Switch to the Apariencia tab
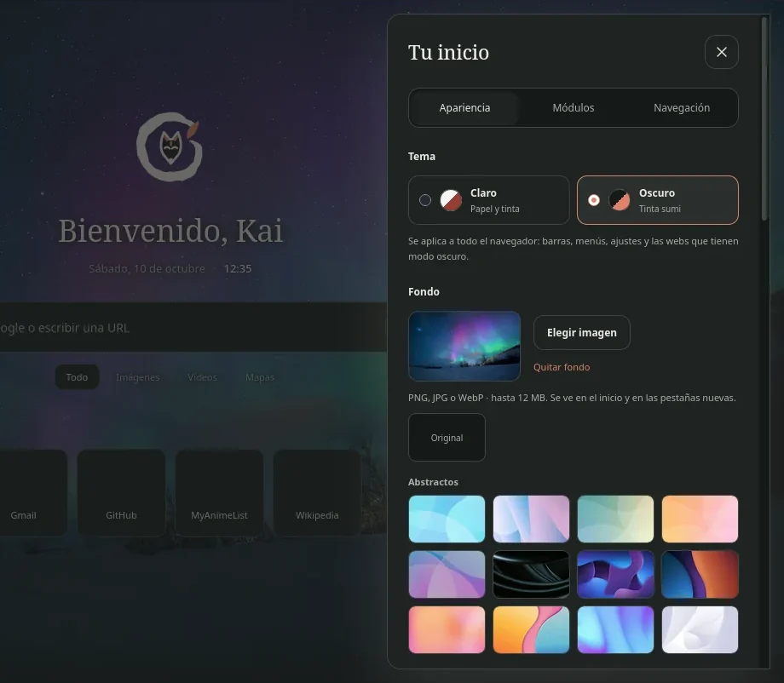Viewport: 784px width, 683px height. (464, 108)
